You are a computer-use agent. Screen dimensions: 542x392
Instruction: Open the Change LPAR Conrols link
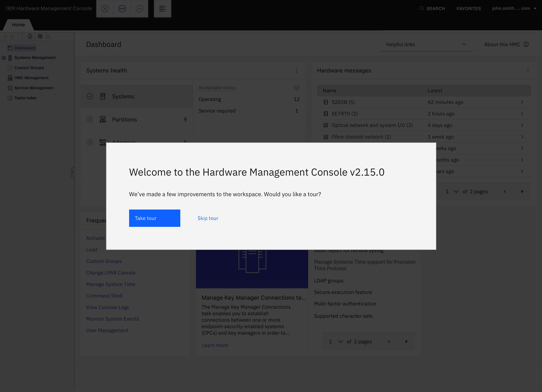pyautogui.click(x=111, y=272)
